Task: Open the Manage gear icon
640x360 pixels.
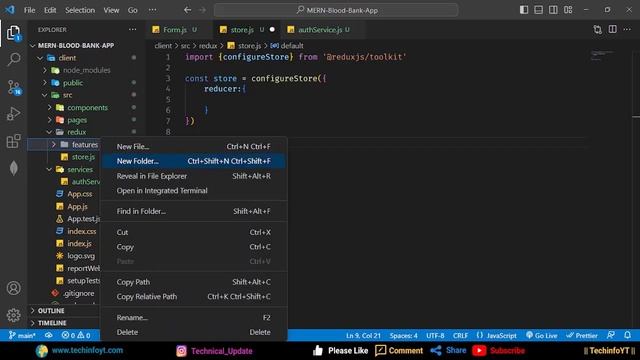Action: (x=13, y=315)
